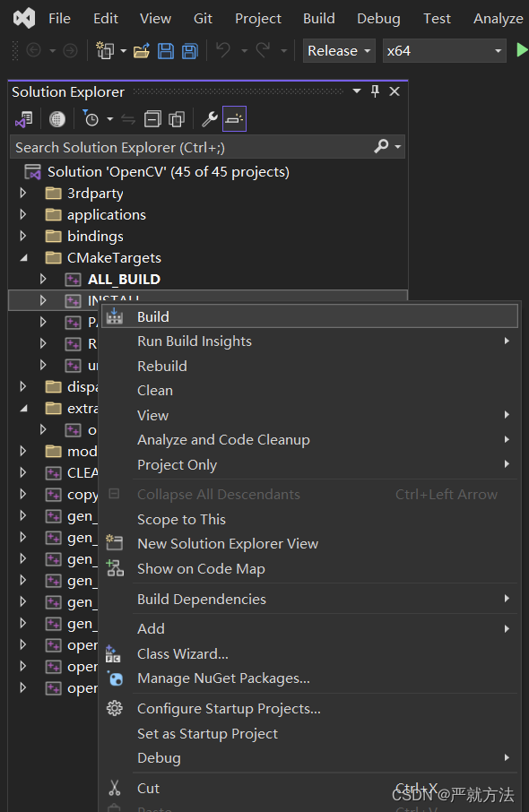
Task: Toggle auto-hide with the pin icon
Action: (x=375, y=91)
